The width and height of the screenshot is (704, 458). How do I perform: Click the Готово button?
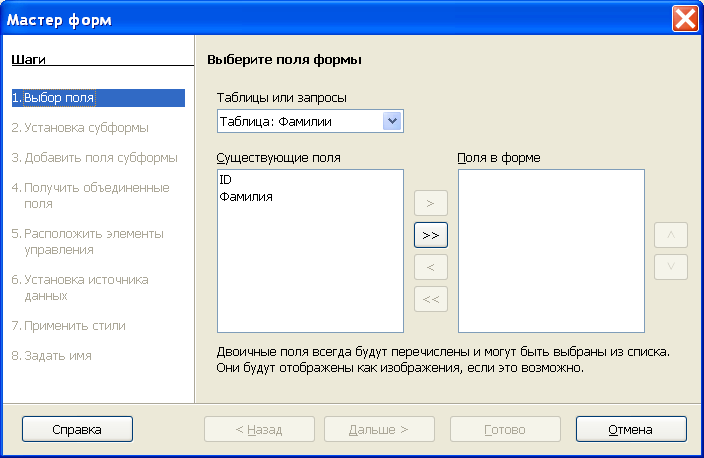505,429
